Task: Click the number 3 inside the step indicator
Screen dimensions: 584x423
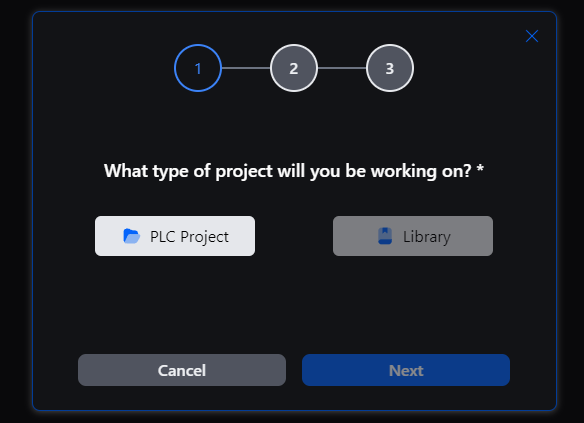Action: click(390, 69)
